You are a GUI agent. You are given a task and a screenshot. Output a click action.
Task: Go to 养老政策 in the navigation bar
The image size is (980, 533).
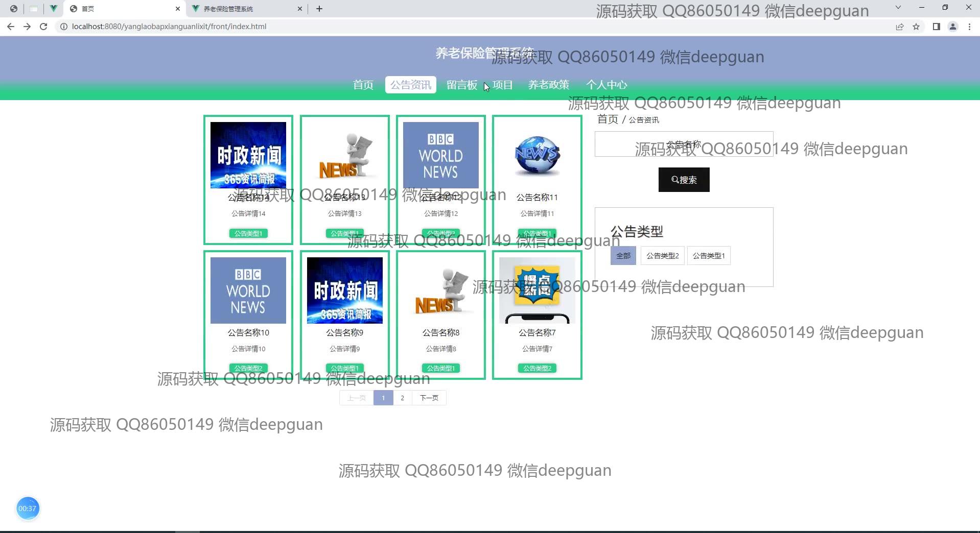[x=548, y=85]
